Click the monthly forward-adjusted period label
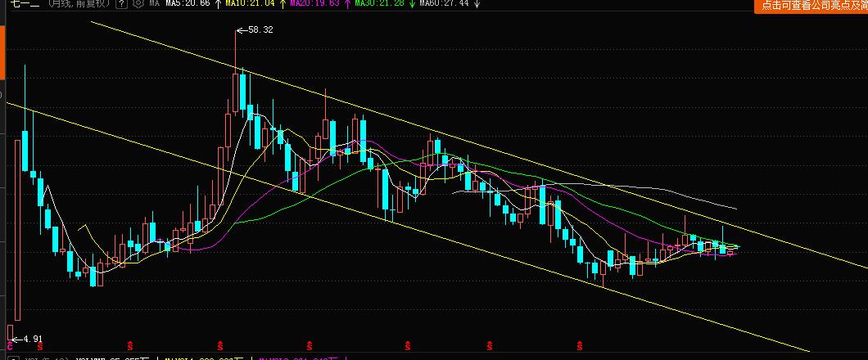Viewport: 868px width, 360px height. click(79, 3)
